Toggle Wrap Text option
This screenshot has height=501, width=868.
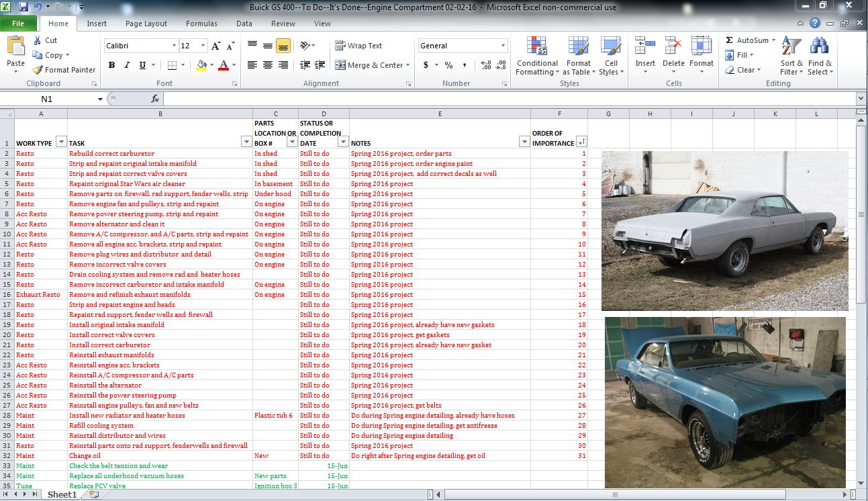358,46
